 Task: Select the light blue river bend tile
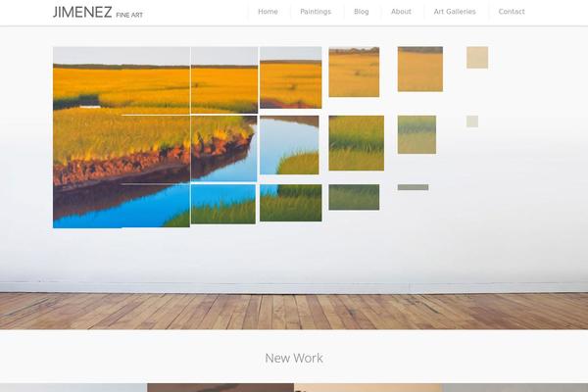click(289, 145)
